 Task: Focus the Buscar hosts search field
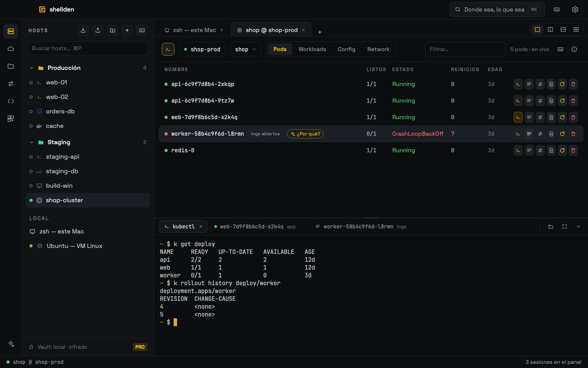[88, 49]
